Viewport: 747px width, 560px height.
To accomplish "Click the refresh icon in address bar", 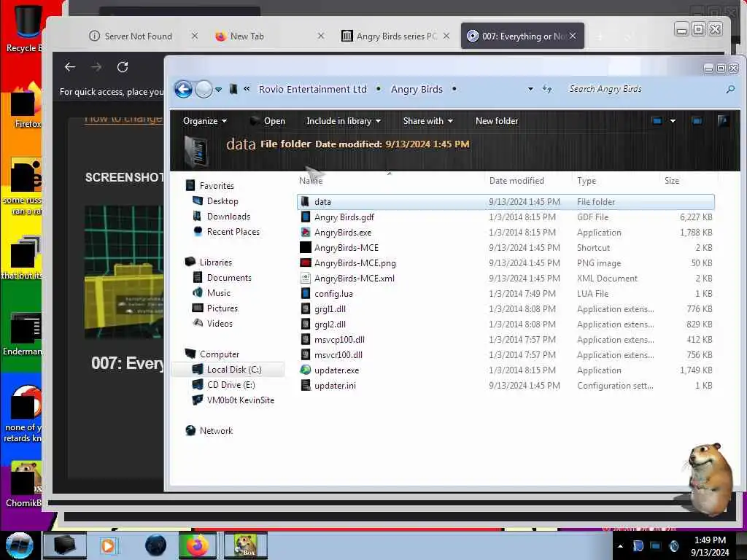I will [547, 89].
